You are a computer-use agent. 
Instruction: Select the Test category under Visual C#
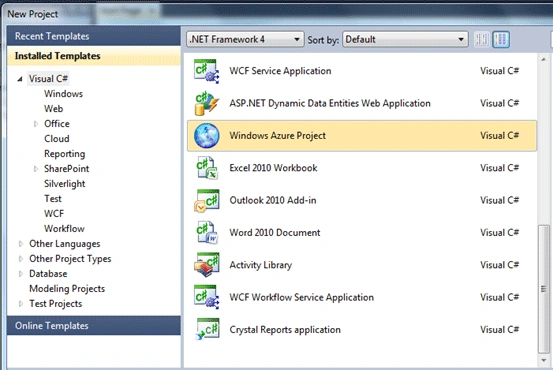[53, 199]
